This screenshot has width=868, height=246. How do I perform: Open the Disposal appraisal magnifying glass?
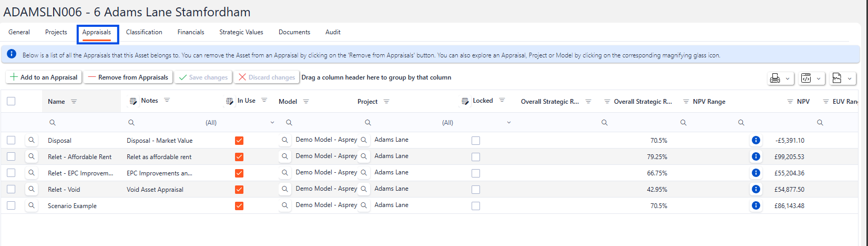click(32, 140)
